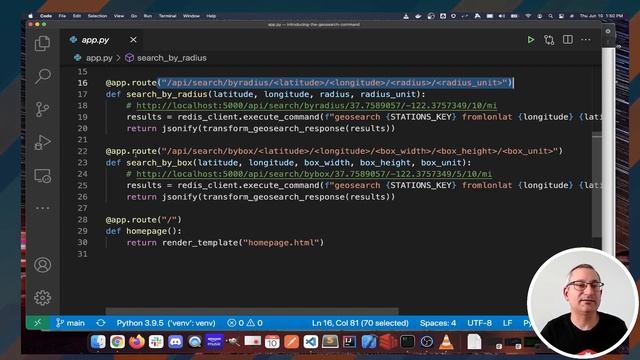Open the View menu
This screenshot has height=360, width=640.
(119, 16)
